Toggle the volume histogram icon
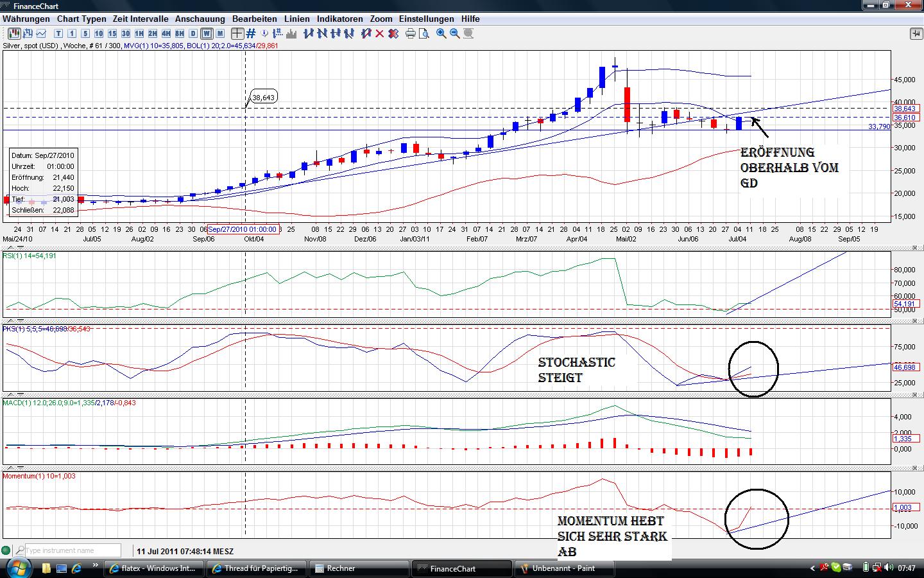 pyautogui.click(x=292, y=33)
